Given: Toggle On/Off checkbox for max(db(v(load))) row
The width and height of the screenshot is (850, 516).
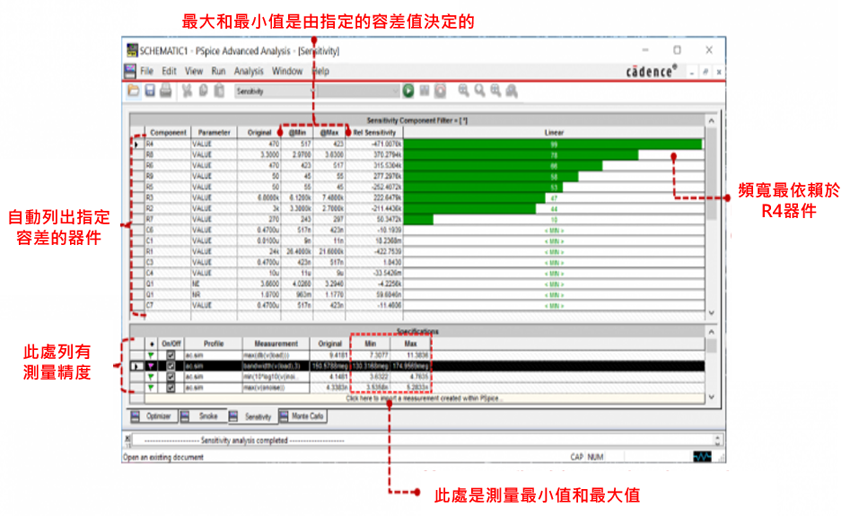Looking at the screenshot, I should coord(171,356).
